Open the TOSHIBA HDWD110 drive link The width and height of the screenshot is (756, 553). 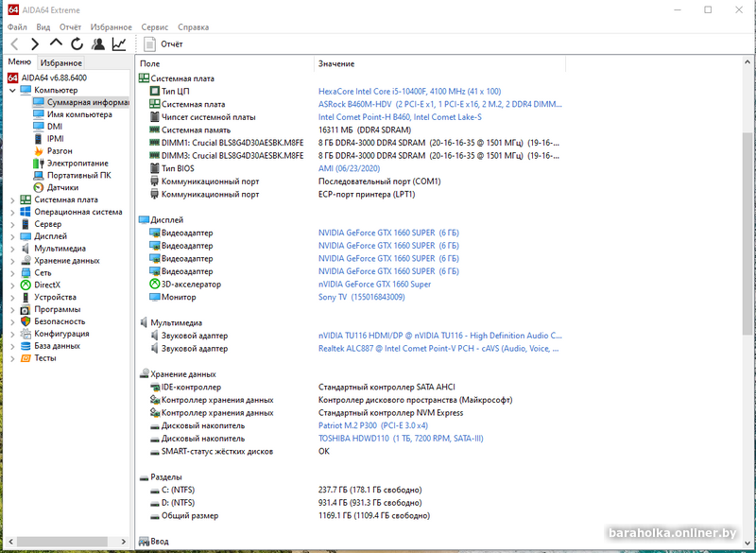pos(401,439)
